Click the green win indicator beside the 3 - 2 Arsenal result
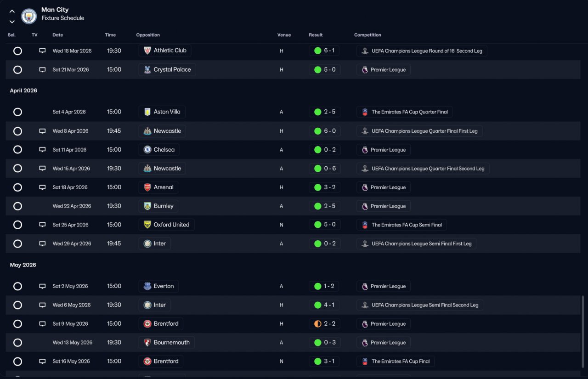This screenshot has height=379, width=588. [x=317, y=187]
